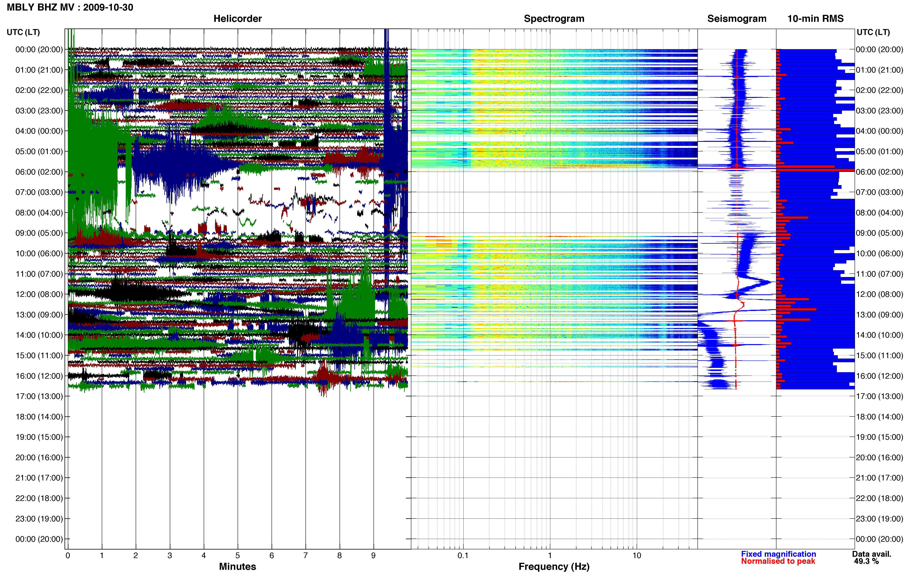Click the left '02:00 (22:00)' time label
Viewport: 924px width, 578px height.
(x=39, y=90)
